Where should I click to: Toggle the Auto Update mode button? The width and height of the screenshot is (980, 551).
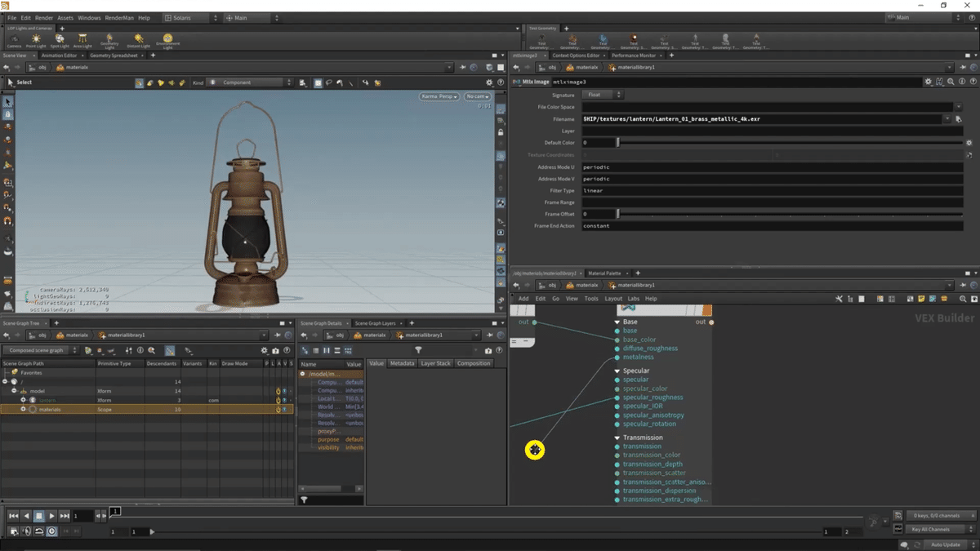(946, 544)
